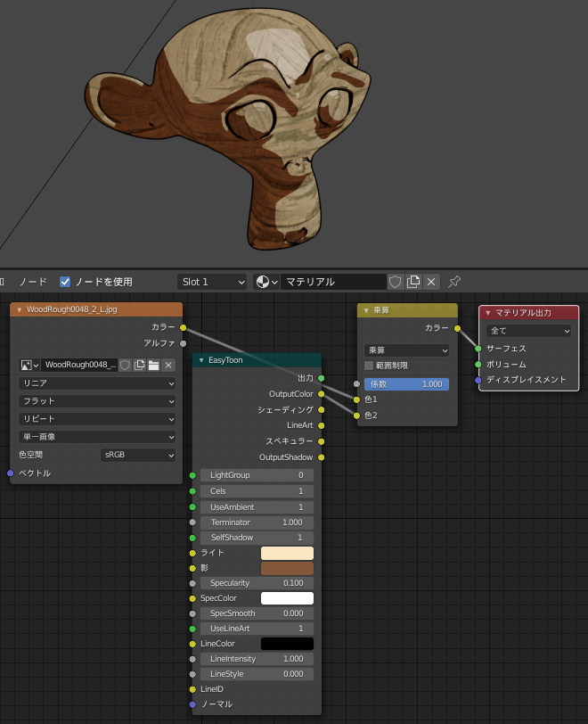The height and width of the screenshot is (724, 588).
Task: Click the ディスプレイスメント input socket
Action: tap(478, 381)
